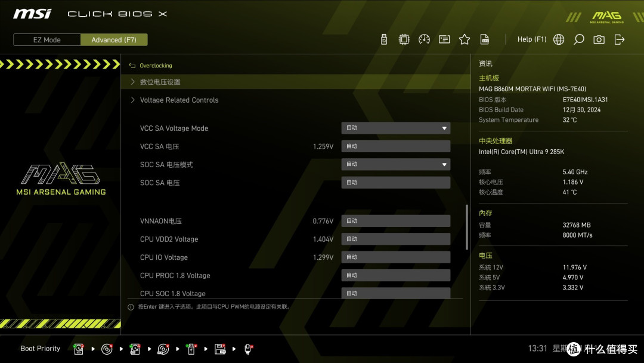Open the hardware monitor gauge icon

(x=424, y=39)
